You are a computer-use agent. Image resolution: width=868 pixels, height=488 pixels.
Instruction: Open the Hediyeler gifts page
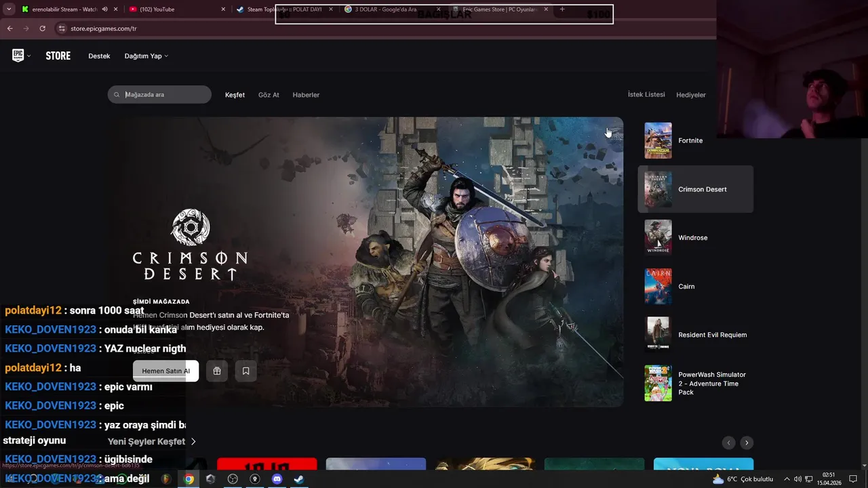[691, 95]
